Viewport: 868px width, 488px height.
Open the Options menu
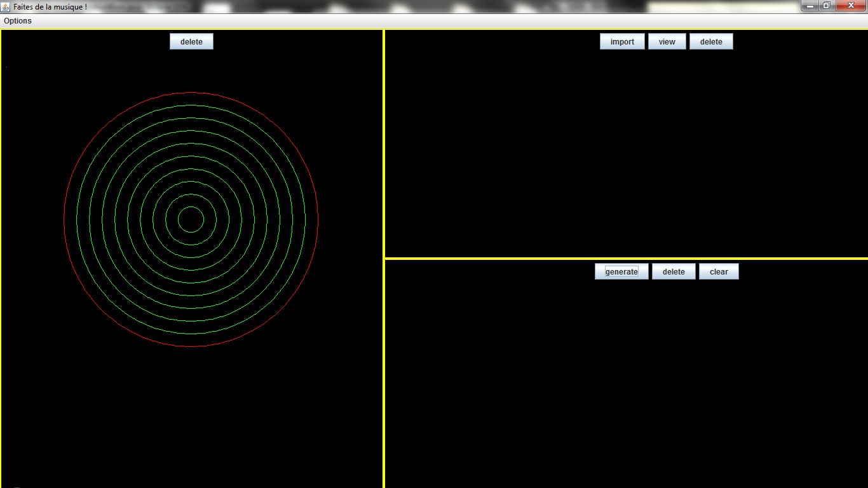point(18,21)
